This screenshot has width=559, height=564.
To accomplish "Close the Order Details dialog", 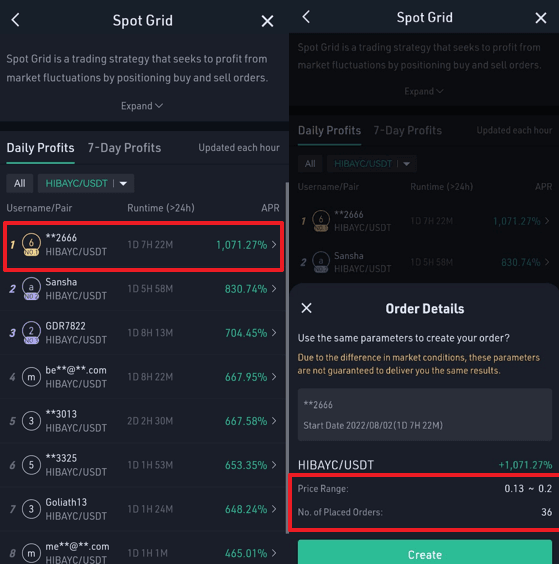I will coord(306,308).
